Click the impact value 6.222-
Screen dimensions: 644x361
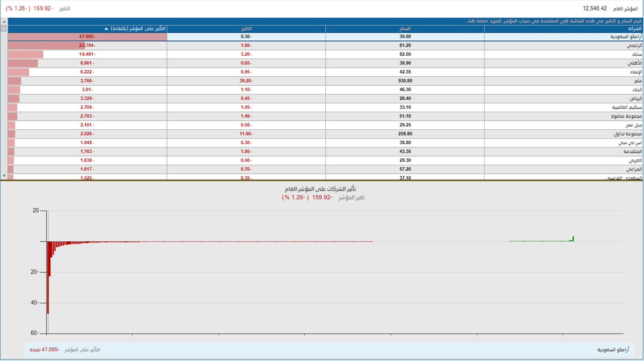pyautogui.click(x=87, y=72)
